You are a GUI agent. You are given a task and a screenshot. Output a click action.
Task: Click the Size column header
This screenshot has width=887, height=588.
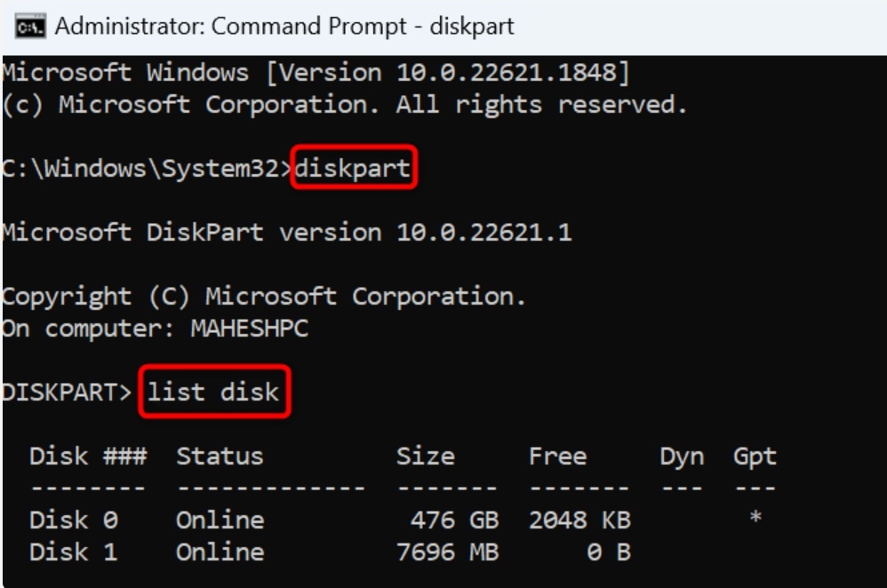[428, 456]
